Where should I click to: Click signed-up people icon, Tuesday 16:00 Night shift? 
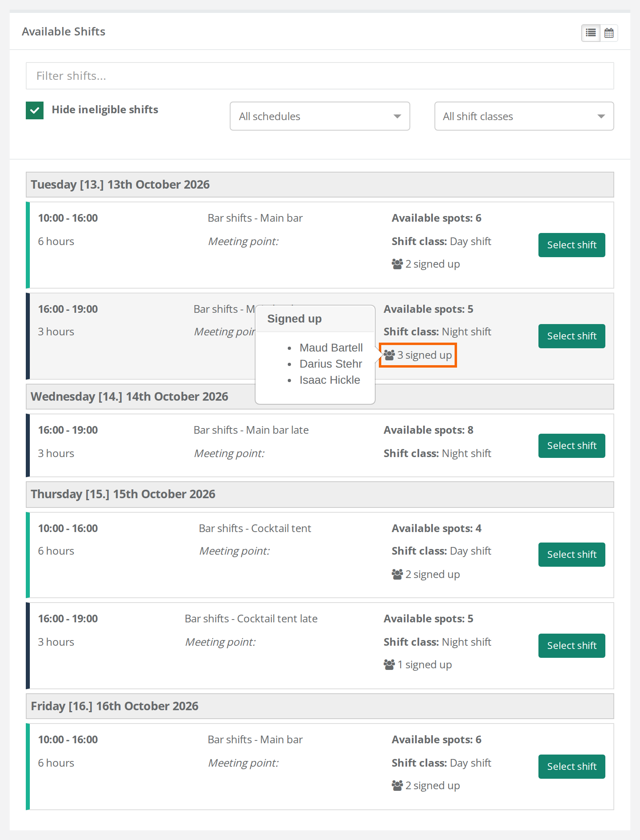389,355
